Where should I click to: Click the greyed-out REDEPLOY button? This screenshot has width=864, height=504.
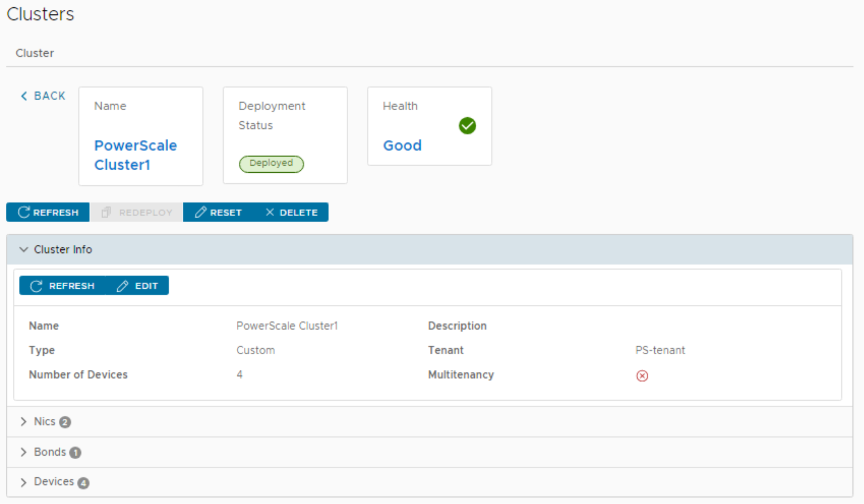point(137,212)
